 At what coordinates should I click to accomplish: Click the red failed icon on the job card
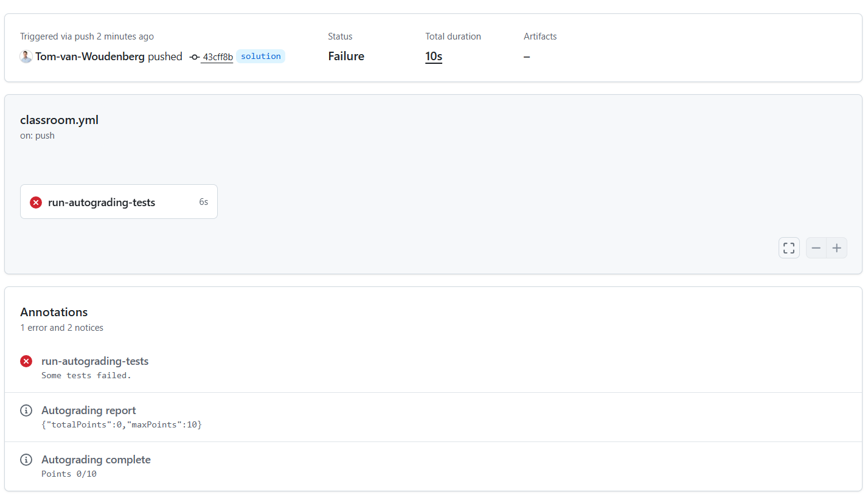pyautogui.click(x=36, y=202)
